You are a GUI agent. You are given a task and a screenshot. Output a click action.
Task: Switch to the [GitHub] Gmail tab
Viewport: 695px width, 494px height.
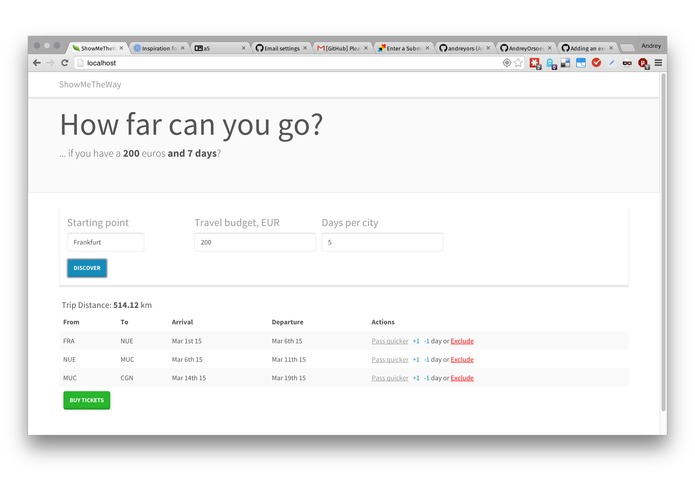click(x=342, y=48)
